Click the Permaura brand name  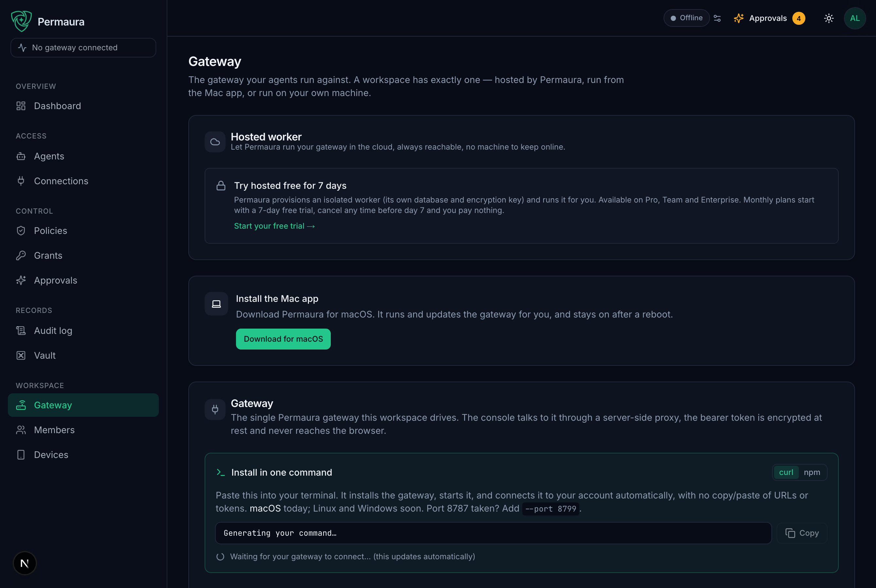pyautogui.click(x=61, y=22)
